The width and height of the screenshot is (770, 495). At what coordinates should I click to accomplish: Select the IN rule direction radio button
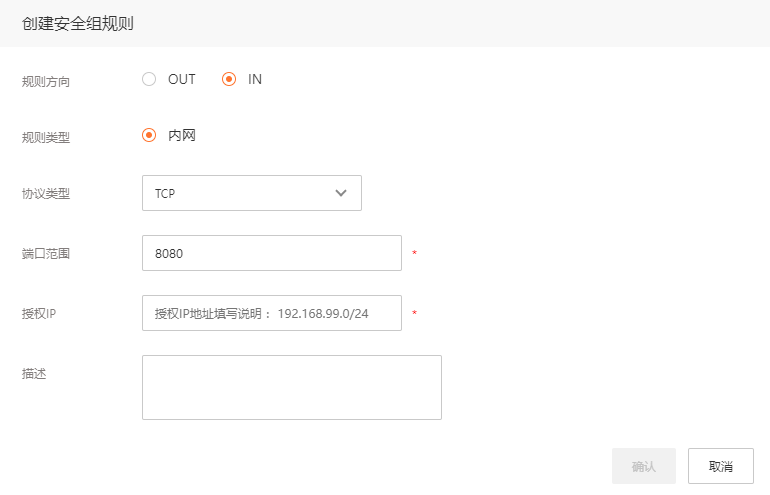[229, 79]
